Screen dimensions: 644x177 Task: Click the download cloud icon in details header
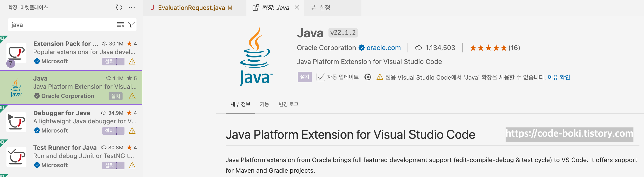point(418,48)
